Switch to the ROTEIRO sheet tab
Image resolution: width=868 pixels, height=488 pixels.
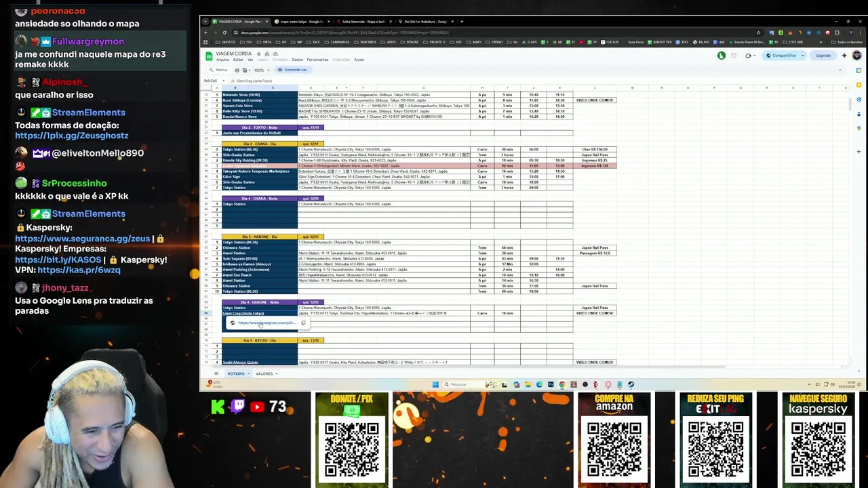tap(236, 373)
